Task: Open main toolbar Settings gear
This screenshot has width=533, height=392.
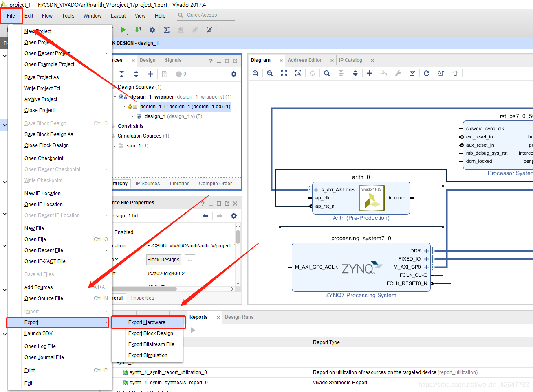Action: tap(152, 30)
